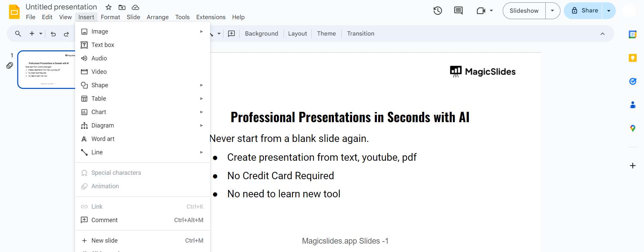Click the 'No need to learn new tool' bullet
The width and height of the screenshot is (644, 252).
click(284, 194)
